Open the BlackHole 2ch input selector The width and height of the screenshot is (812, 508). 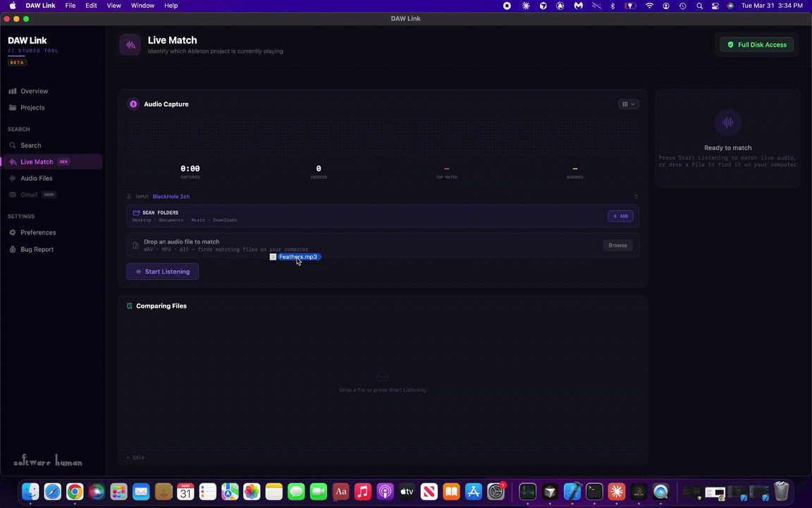point(171,196)
